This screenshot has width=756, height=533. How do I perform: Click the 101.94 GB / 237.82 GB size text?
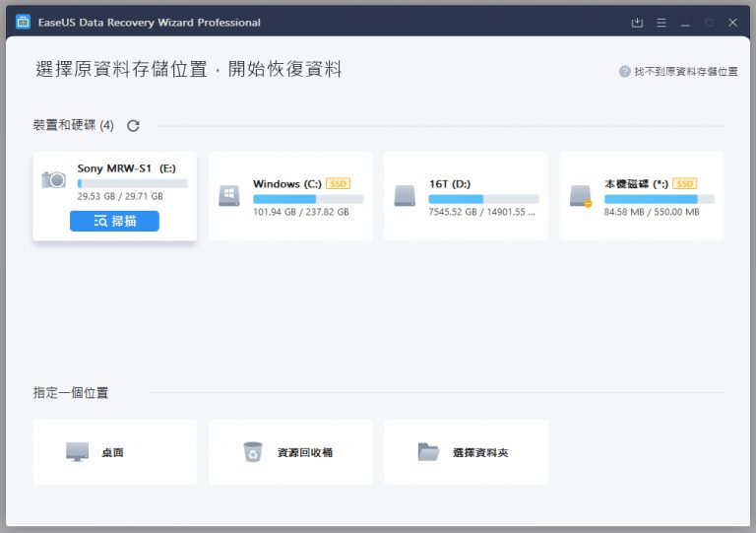tap(301, 212)
